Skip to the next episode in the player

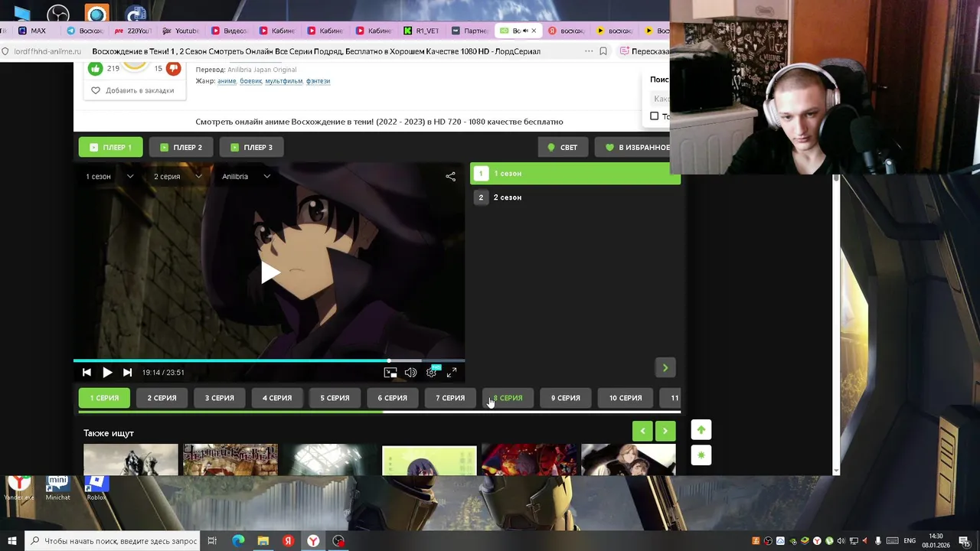coord(127,373)
